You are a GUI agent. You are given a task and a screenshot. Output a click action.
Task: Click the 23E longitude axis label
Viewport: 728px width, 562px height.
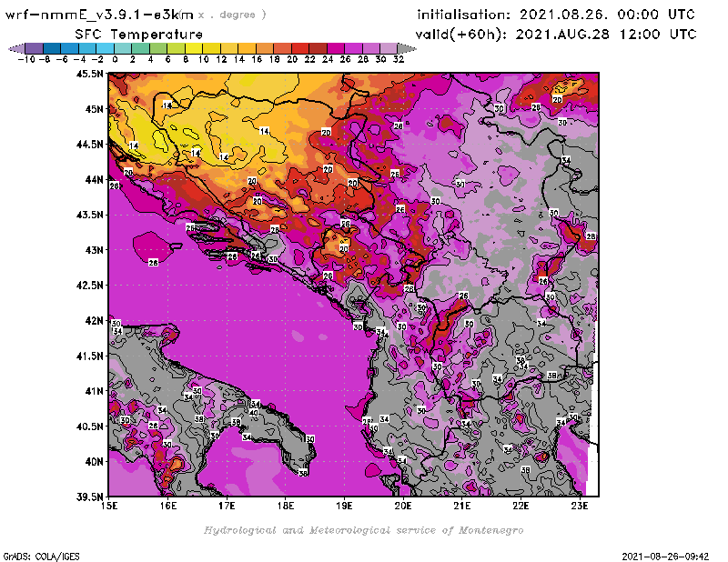tap(580, 506)
